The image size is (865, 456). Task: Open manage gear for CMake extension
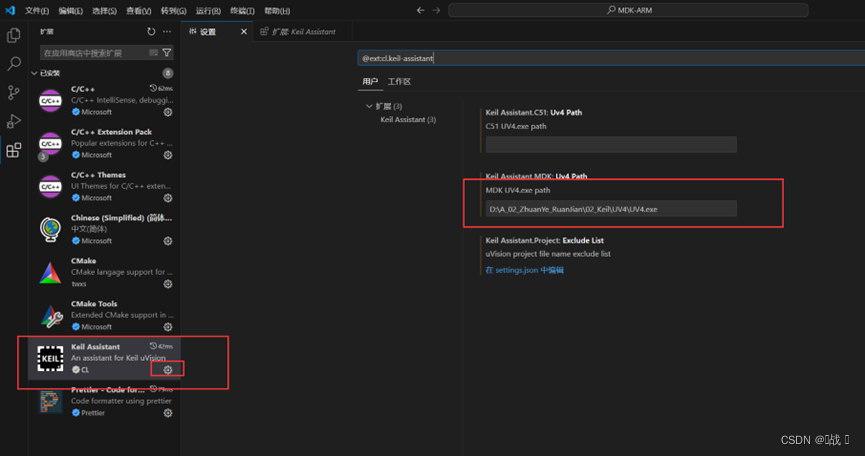point(168,284)
